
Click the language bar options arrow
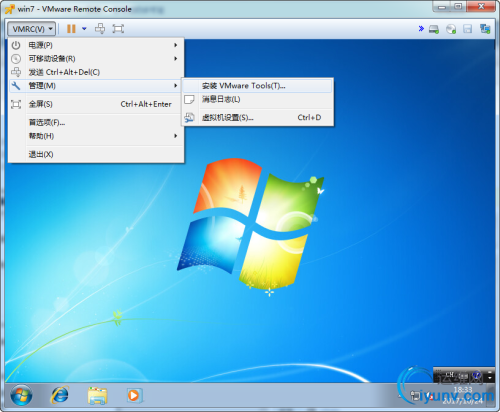490,378
